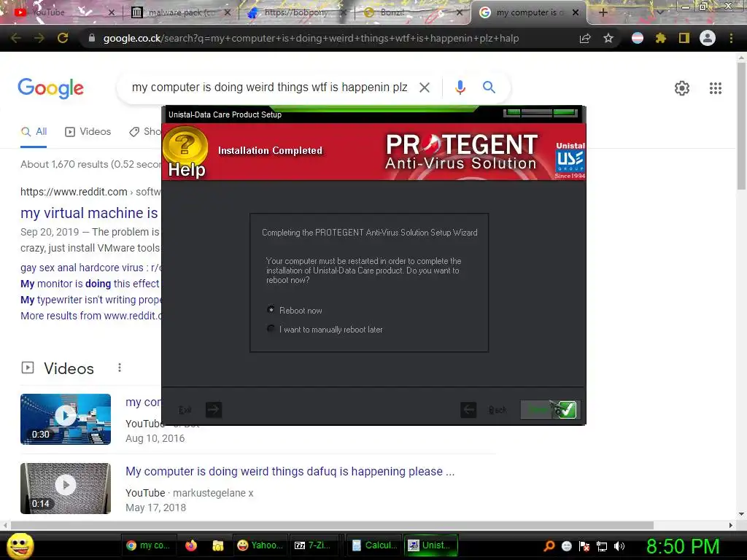Open the Extensions puzzle piece menu
This screenshot has width=747, height=560.
(660, 38)
